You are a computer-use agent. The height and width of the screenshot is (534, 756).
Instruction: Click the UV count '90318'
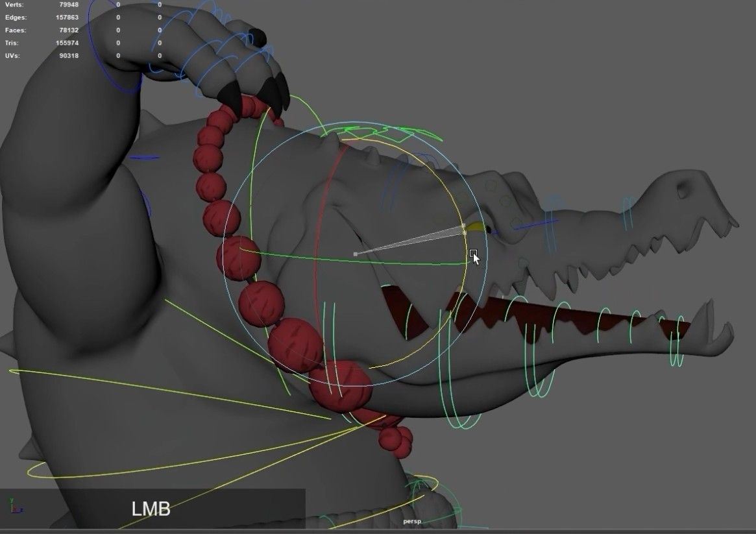point(69,55)
